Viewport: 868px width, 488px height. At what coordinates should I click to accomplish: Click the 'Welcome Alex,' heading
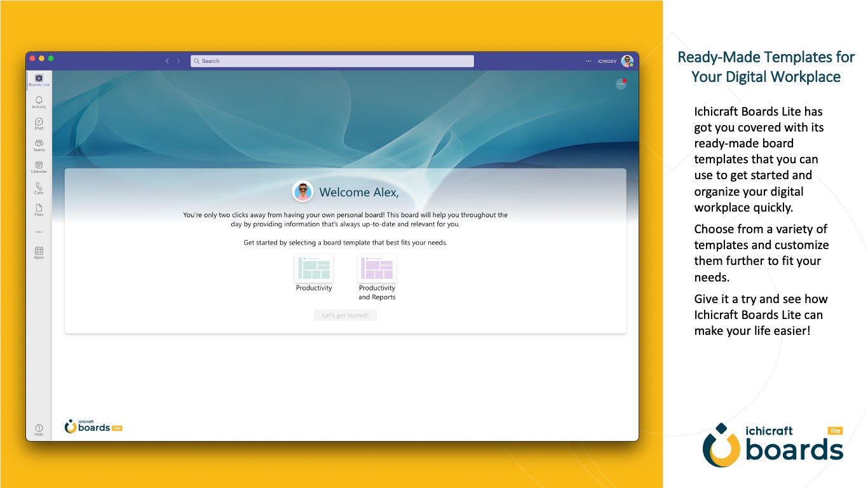point(359,192)
